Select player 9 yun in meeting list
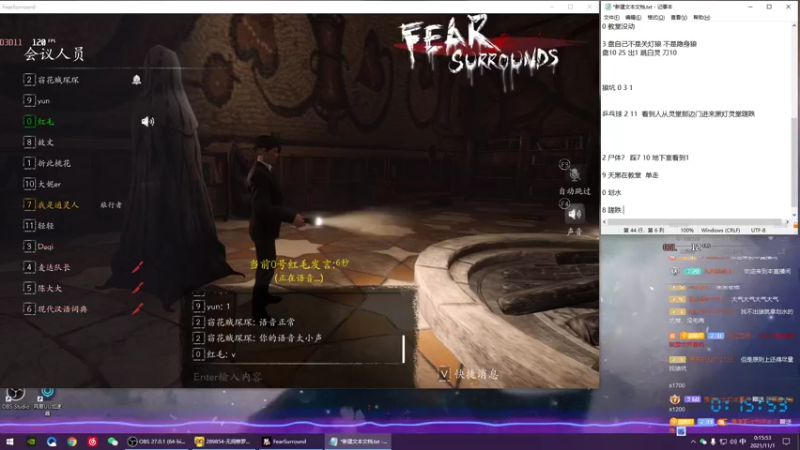 [37, 101]
